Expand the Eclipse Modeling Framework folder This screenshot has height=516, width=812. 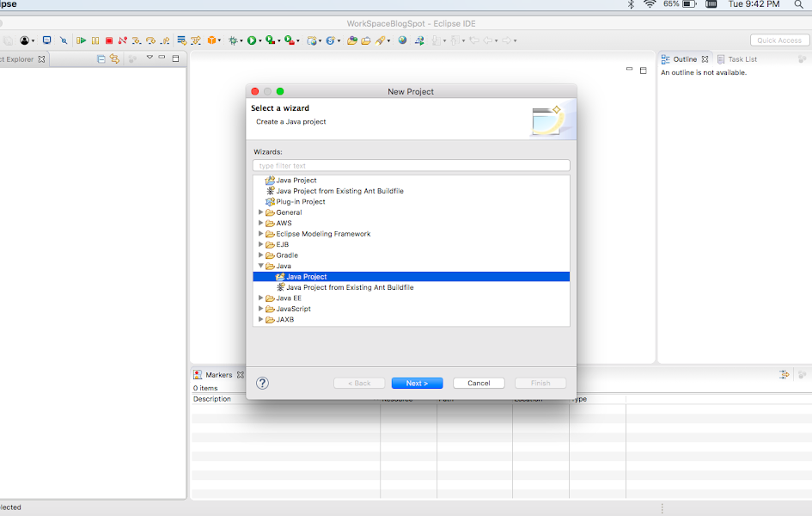261,234
